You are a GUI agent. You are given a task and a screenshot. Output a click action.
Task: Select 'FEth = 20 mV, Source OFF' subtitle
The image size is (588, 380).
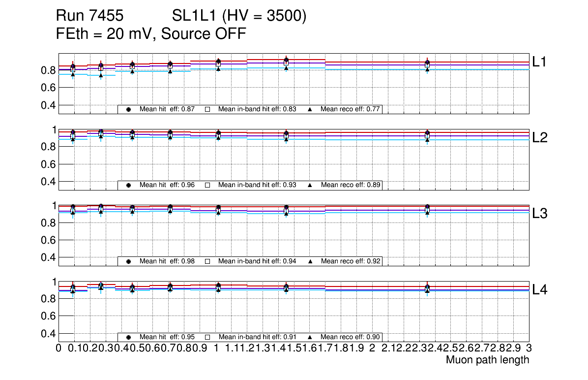151,34
